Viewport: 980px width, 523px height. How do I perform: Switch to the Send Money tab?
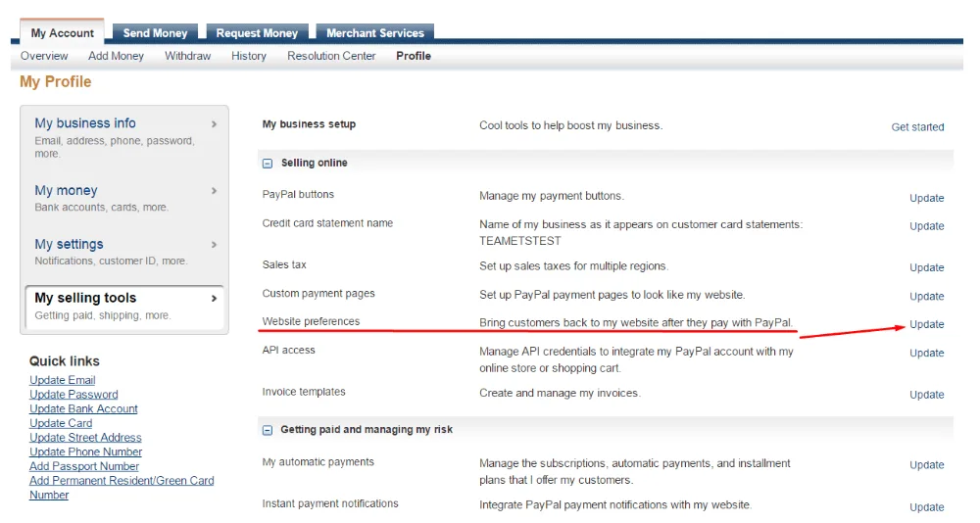click(155, 32)
